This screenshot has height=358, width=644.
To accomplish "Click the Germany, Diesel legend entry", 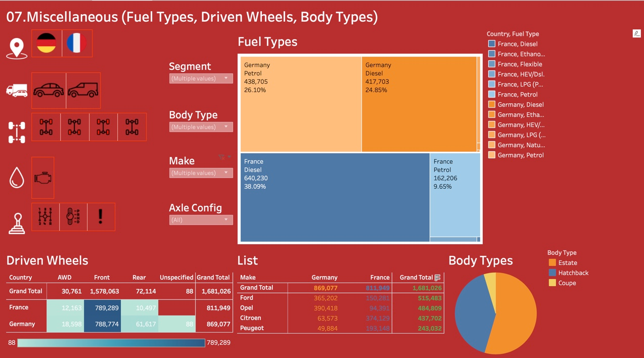I will [x=520, y=105].
